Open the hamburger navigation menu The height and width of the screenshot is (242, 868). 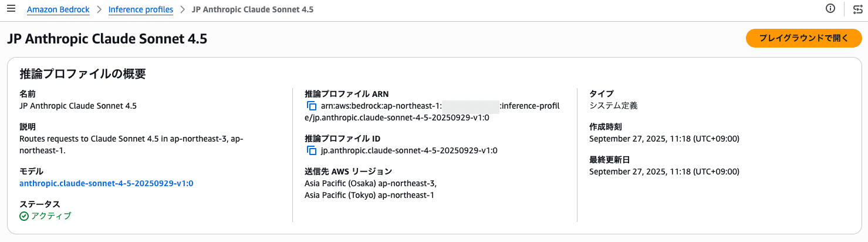tap(11, 9)
